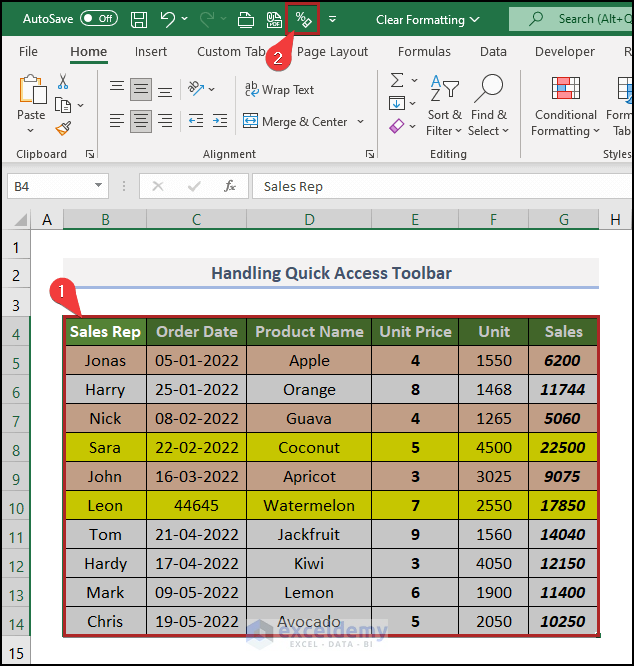Click the Publish as PDF icon

point(274,20)
